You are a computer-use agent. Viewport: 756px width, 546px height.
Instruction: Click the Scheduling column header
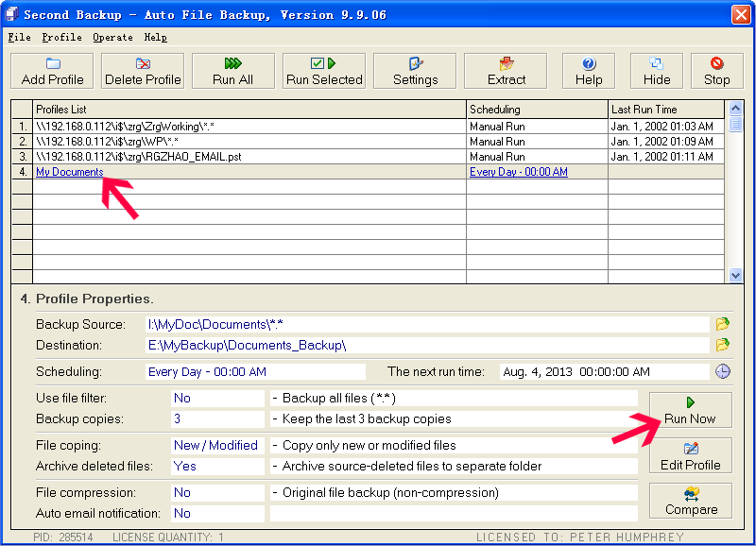pyautogui.click(x=537, y=110)
